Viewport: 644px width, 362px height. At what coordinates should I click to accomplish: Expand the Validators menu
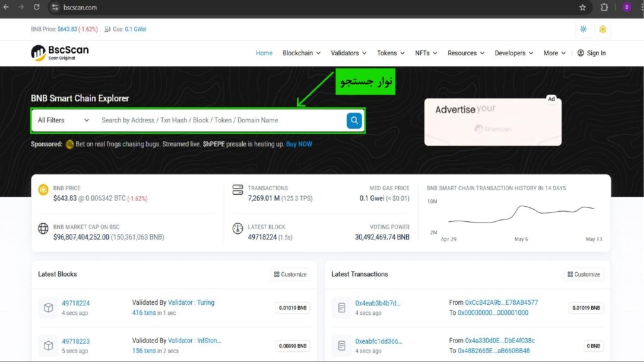tap(348, 53)
